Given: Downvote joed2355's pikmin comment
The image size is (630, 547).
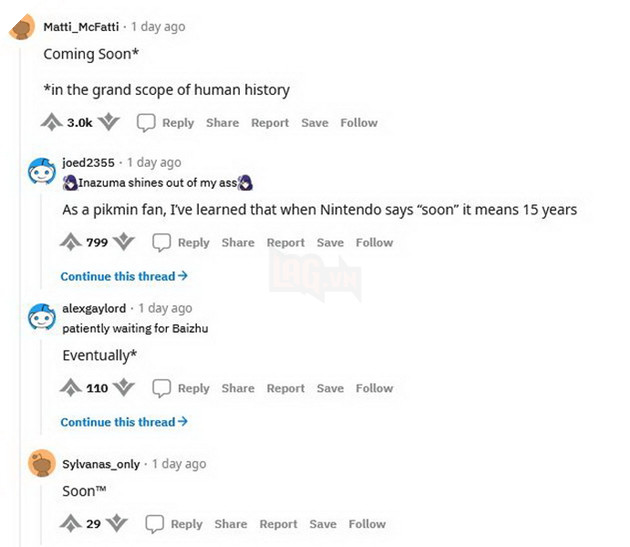Looking at the screenshot, I should 124,242.
